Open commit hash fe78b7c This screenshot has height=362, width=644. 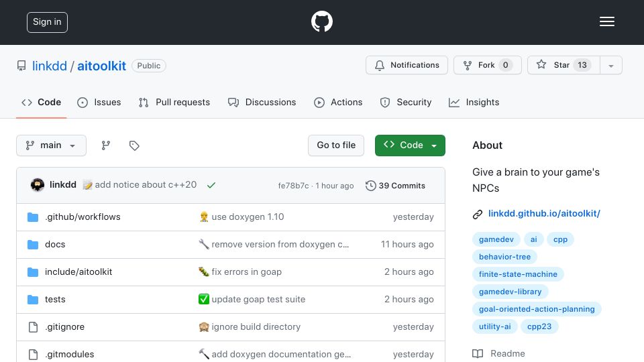[293, 186]
